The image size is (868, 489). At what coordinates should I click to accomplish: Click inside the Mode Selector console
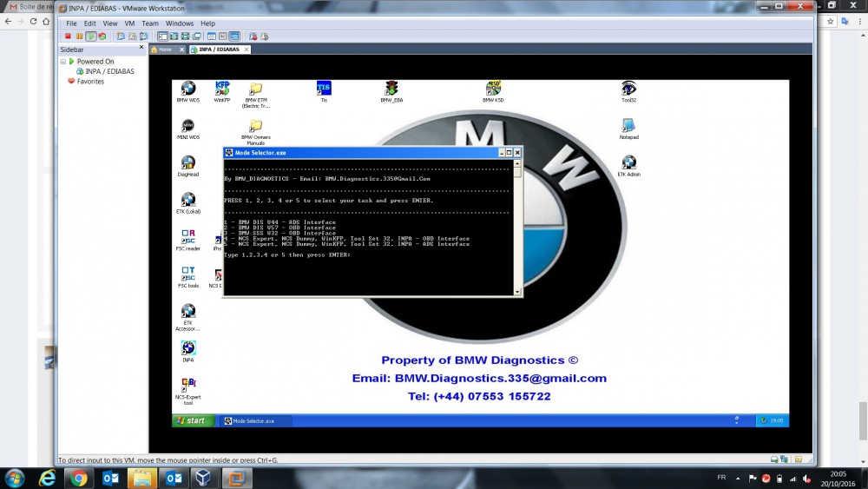[368, 227]
